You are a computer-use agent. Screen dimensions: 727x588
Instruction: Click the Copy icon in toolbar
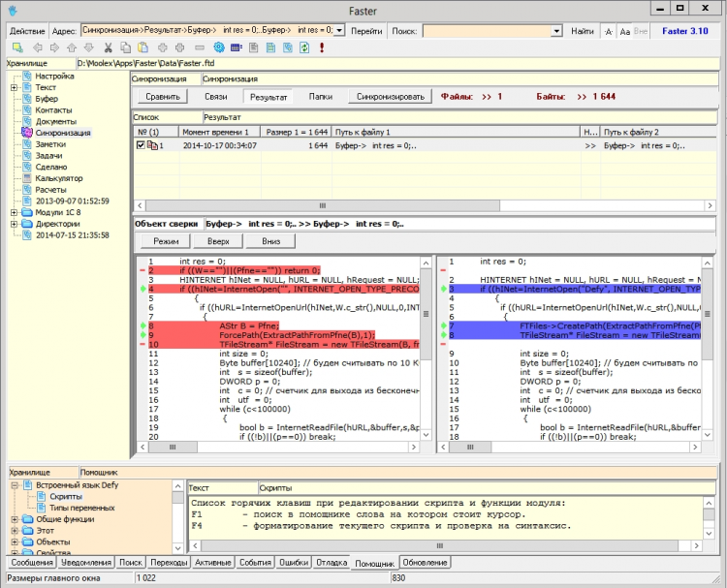(125, 47)
